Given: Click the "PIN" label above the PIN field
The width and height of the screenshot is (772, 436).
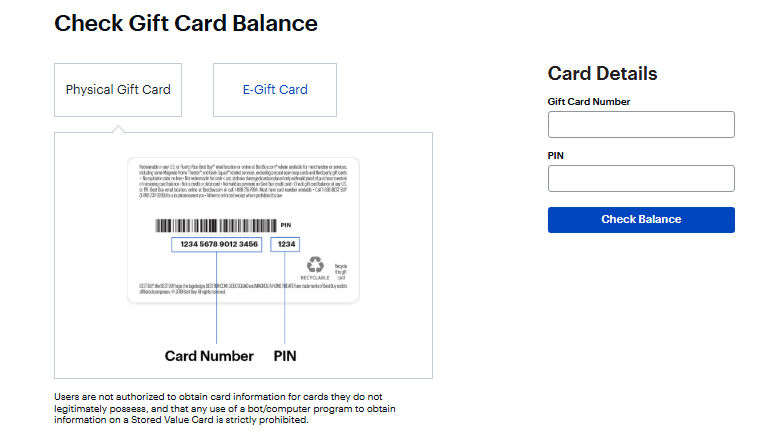Looking at the screenshot, I should click(557, 156).
